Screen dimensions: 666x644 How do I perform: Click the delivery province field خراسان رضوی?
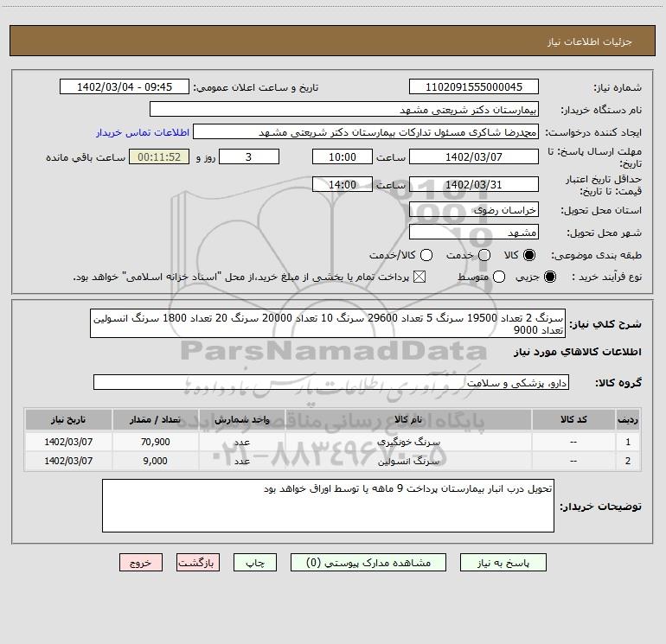tap(473, 210)
